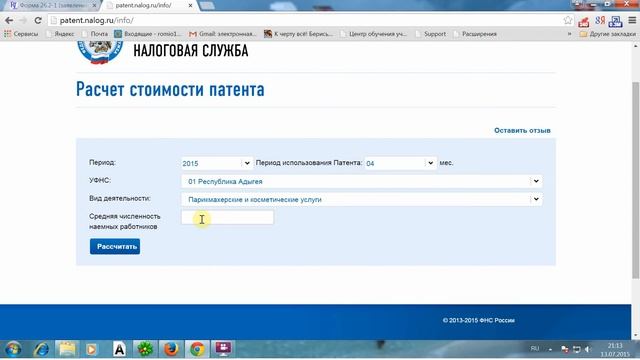Screen dimensions: 640x360
Task: Open the Chrome menu hamburger icon
Action: pos(632,20)
